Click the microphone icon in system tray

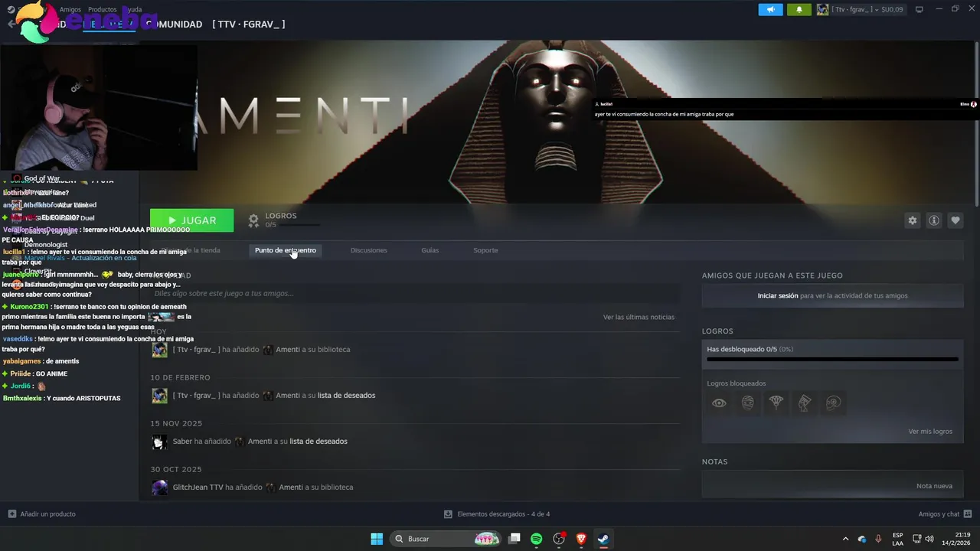coord(878,539)
